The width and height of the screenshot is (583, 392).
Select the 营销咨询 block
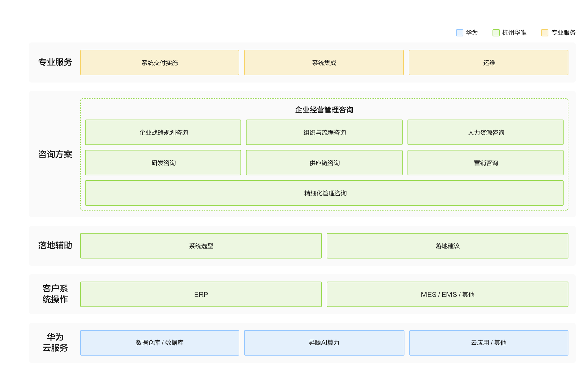pyautogui.click(x=485, y=163)
